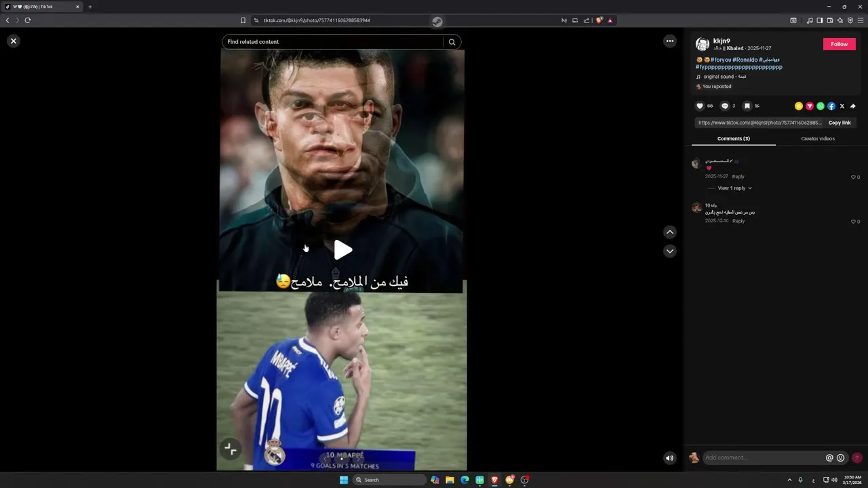Open Microsoft Edge from the taskbar
868x488 pixels.
(x=465, y=480)
